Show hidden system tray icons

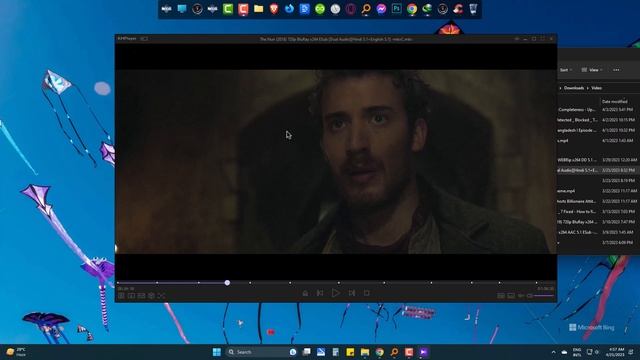pyautogui.click(x=553, y=352)
